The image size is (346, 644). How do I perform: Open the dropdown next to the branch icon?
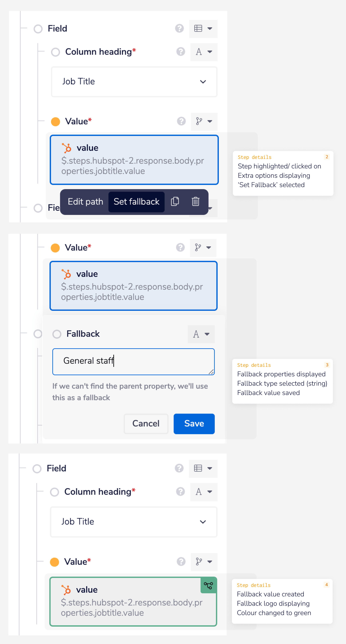[210, 122]
